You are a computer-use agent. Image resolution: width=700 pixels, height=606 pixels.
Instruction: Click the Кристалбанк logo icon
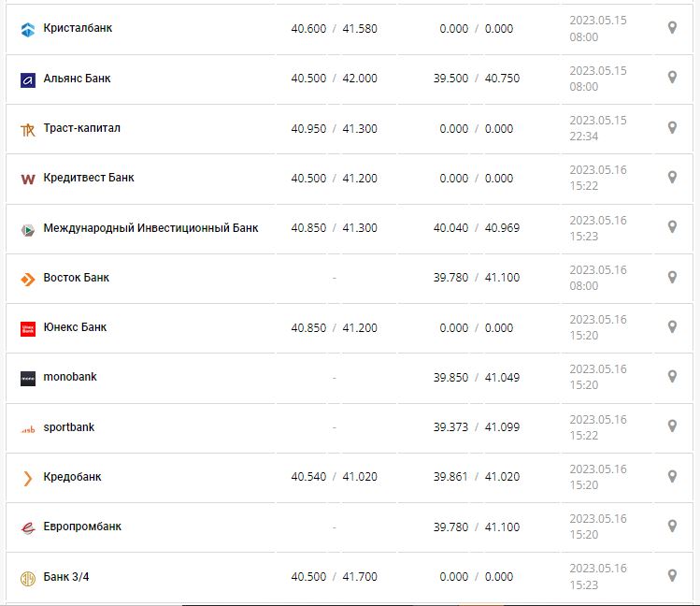pyautogui.click(x=27, y=30)
